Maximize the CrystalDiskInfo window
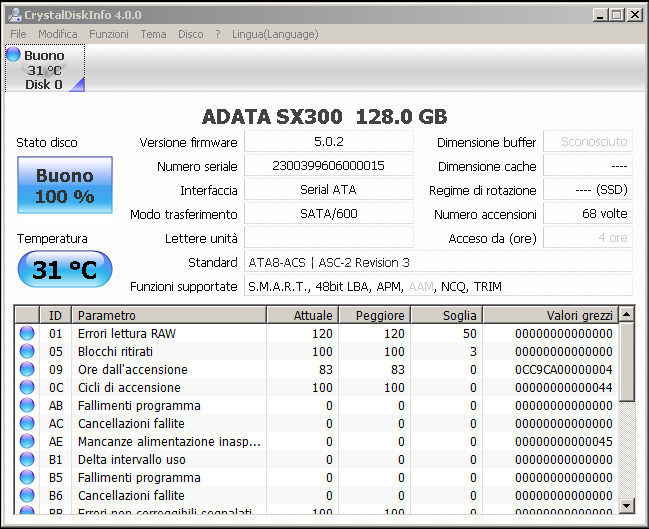The width and height of the screenshot is (649, 529). (616, 15)
